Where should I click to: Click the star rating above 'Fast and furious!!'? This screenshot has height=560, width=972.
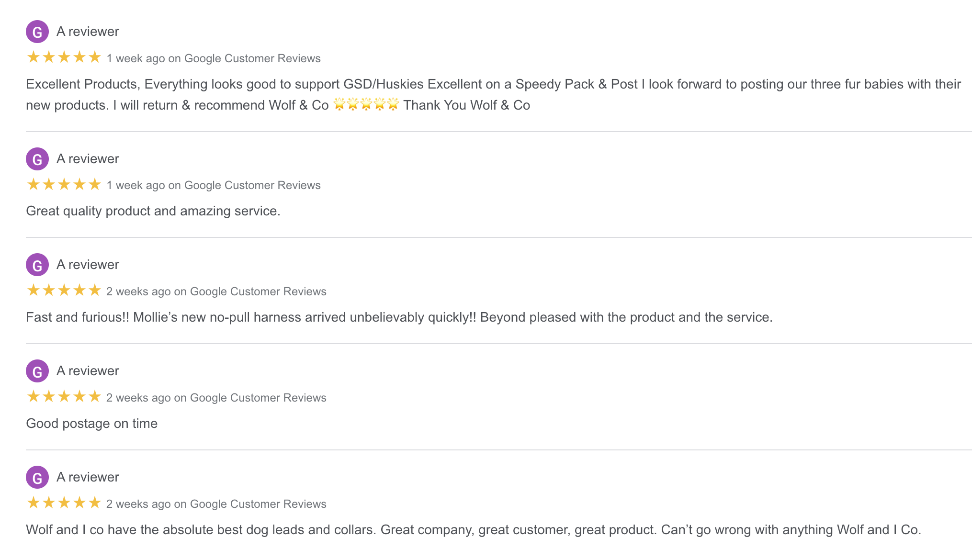[x=64, y=290]
